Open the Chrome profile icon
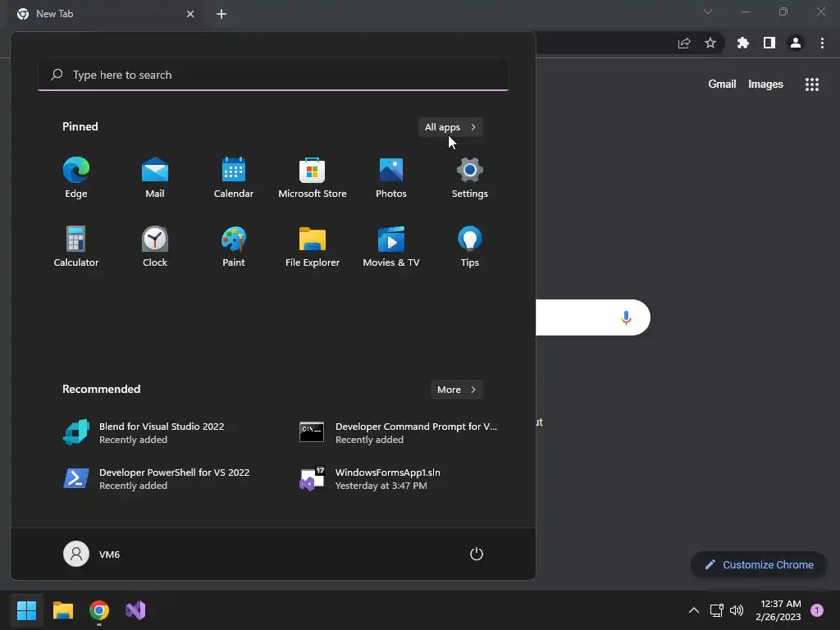 pyautogui.click(x=796, y=43)
